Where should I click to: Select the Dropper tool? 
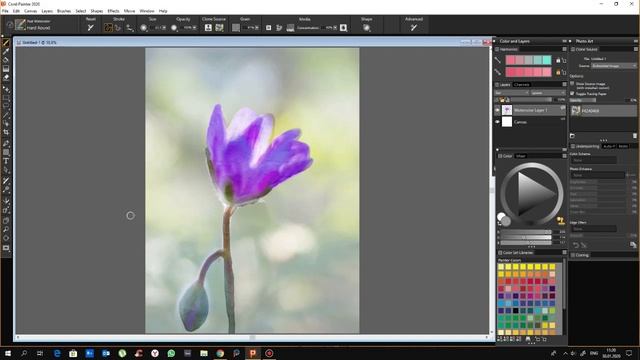pyautogui.click(x=6, y=51)
